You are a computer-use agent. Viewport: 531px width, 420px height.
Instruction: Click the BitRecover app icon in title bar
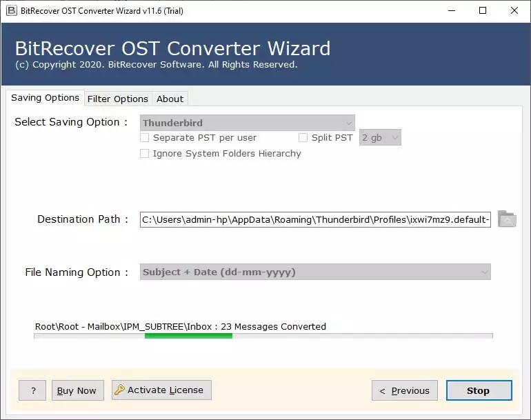tap(11, 10)
